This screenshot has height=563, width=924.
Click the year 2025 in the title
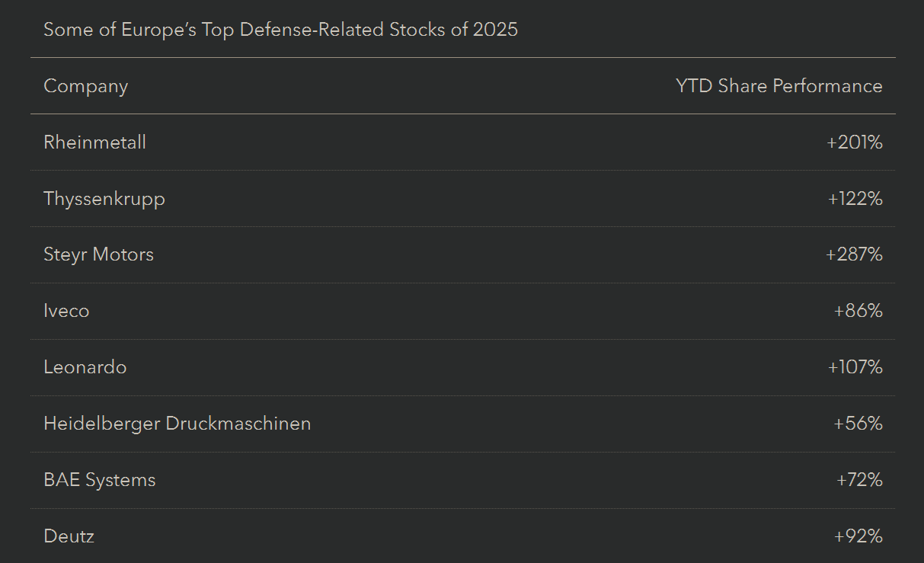(x=494, y=30)
